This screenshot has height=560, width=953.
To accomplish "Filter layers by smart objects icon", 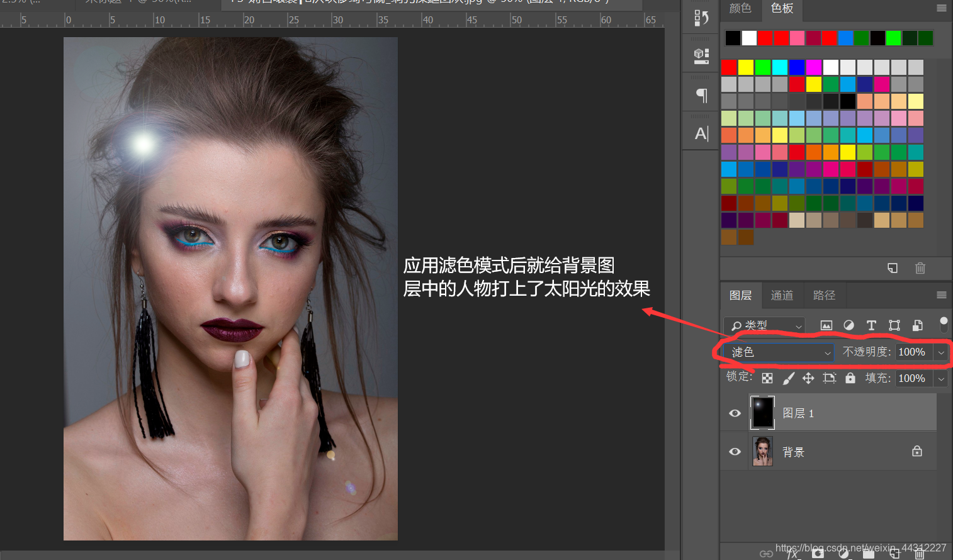I will pos(918,325).
